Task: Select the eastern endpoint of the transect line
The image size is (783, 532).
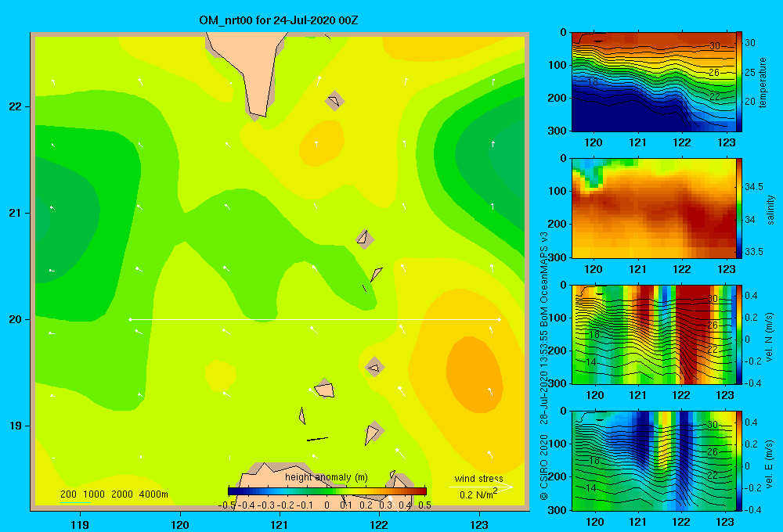Action: tap(499, 319)
